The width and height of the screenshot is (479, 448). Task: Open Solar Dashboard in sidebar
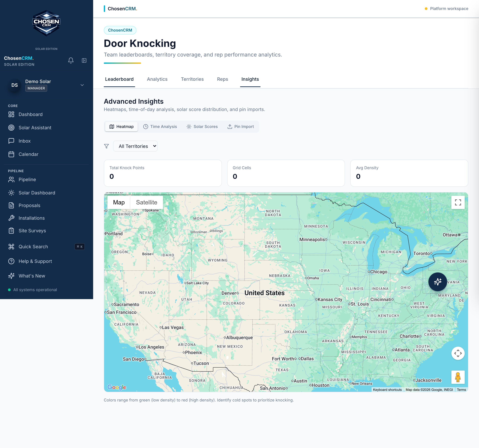[x=46, y=193]
